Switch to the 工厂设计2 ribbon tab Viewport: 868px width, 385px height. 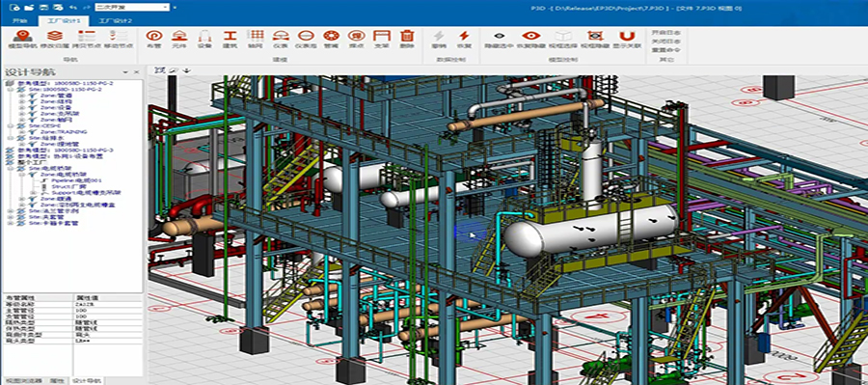point(115,20)
